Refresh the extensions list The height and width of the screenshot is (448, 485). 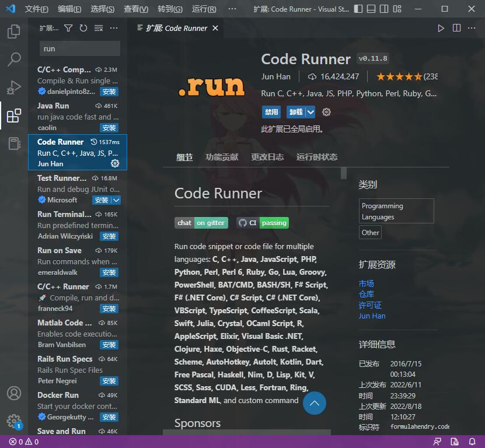coord(83,28)
